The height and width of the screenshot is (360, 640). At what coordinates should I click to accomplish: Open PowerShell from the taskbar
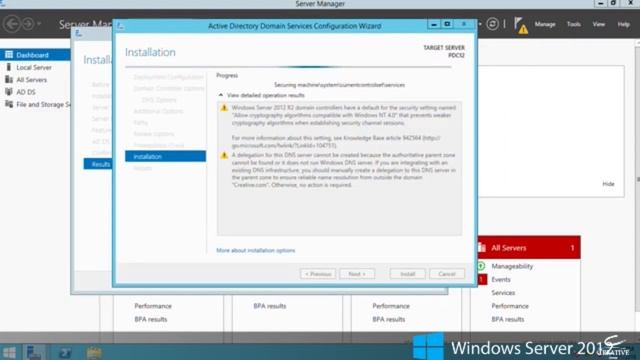[x=64, y=353]
